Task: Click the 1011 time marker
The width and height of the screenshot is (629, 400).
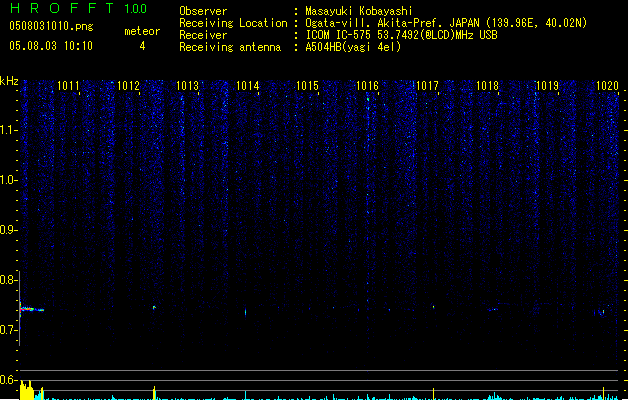Action: click(69, 86)
